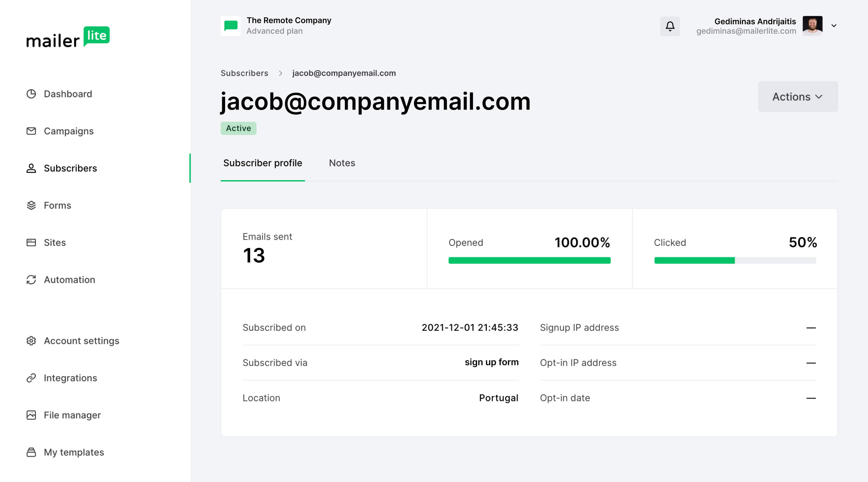
Task: Click the Subscribers sidebar icon
Action: (x=31, y=168)
